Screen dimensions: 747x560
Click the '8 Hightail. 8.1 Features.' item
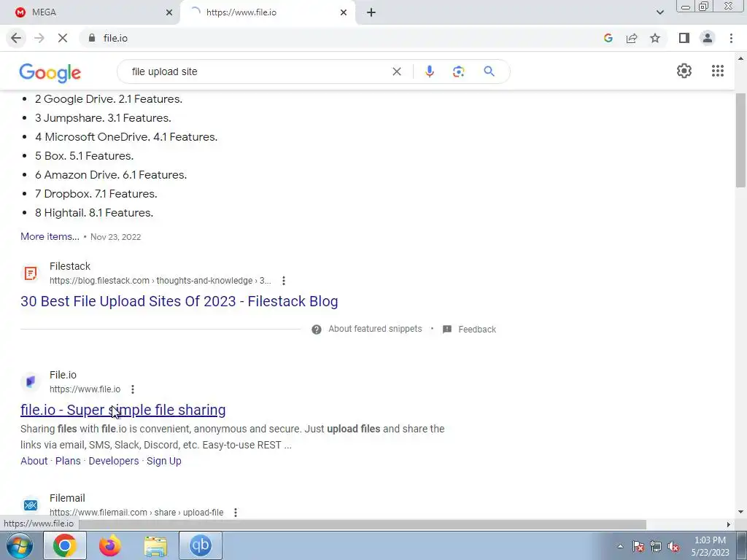[94, 213]
